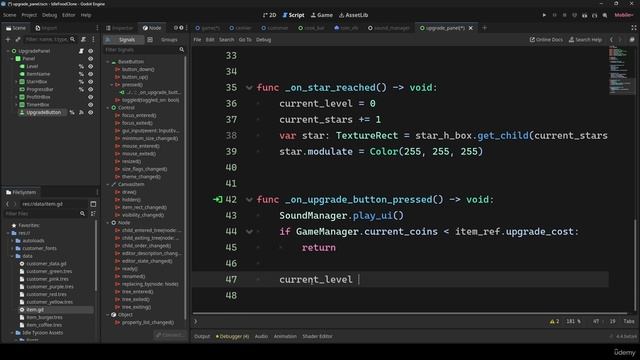Collapse the BaseButton signals group
640x360 pixels.
pos(108,62)
